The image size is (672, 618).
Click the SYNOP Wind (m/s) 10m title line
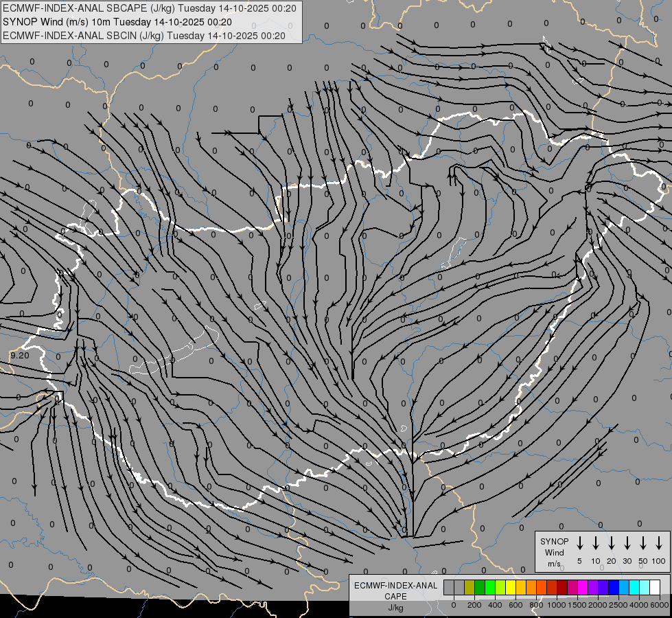117,22
